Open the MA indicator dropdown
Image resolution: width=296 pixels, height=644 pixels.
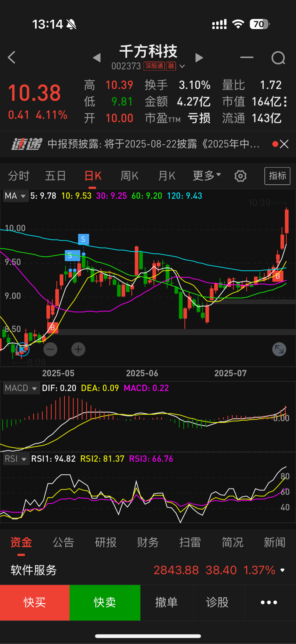[x=15, y=196]
